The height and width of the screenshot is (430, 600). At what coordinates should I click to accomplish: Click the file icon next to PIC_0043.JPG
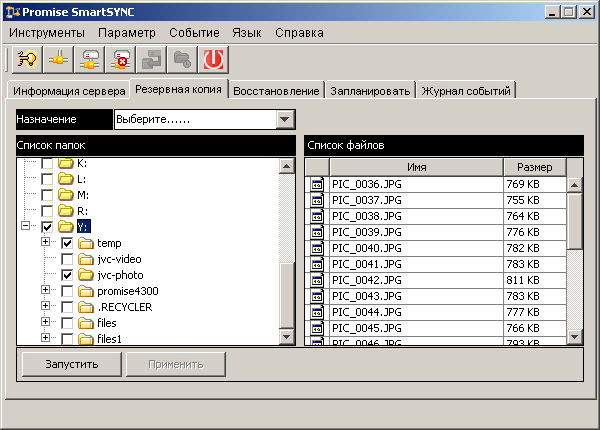(317, 297)
